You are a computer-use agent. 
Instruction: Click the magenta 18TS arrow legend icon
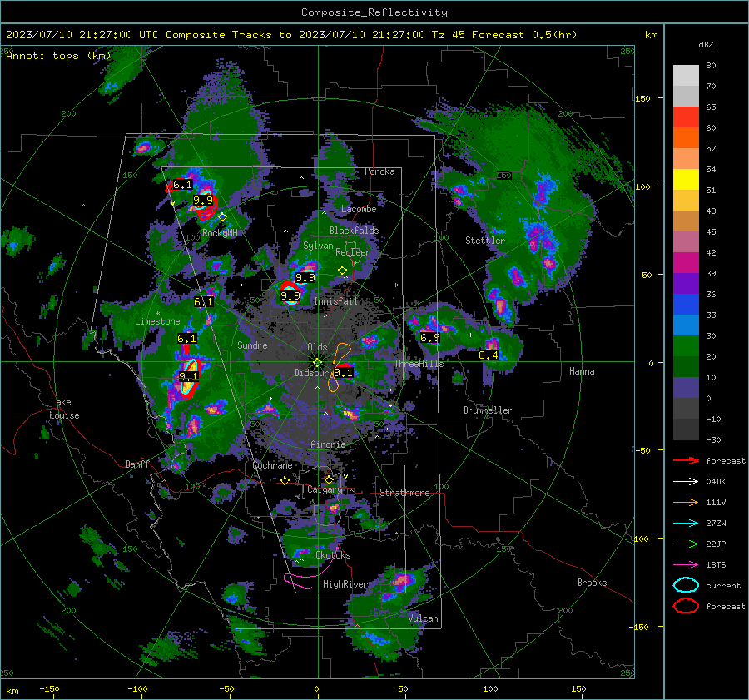[x=686, y=565]
